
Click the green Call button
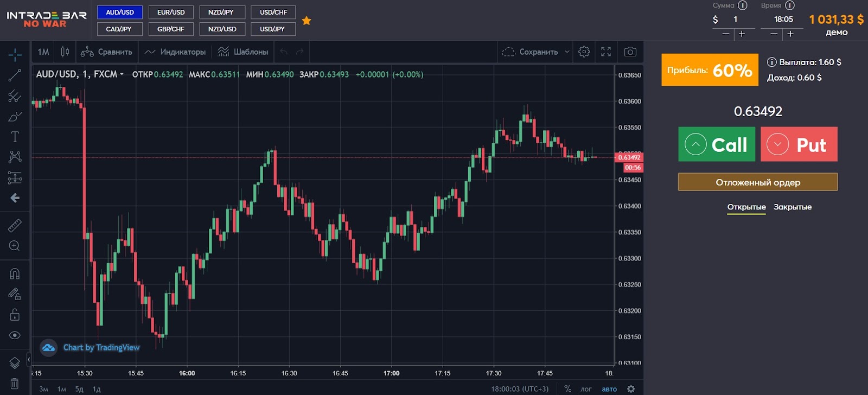[717, 144]
